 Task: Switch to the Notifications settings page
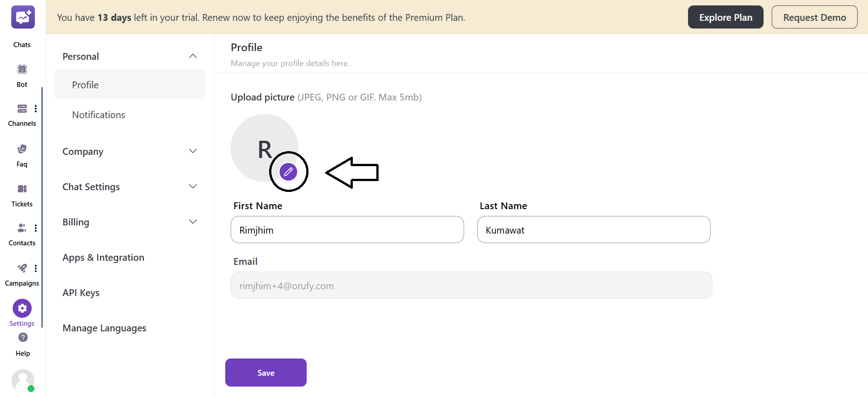click(98, 115)
